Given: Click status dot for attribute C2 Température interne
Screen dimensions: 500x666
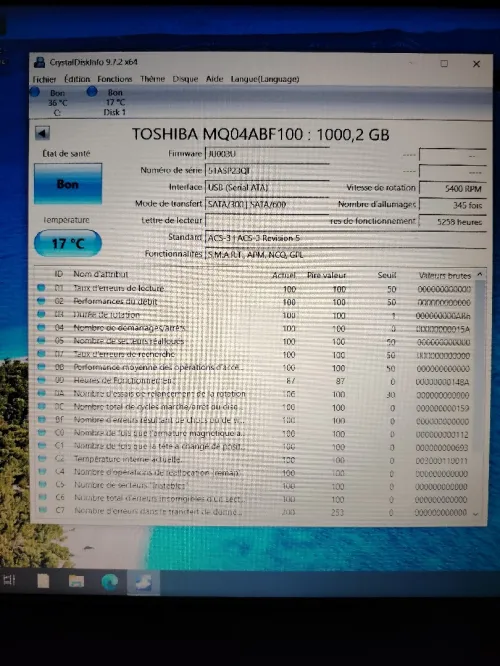Looking at the screenshot, I should click(42, 458).
